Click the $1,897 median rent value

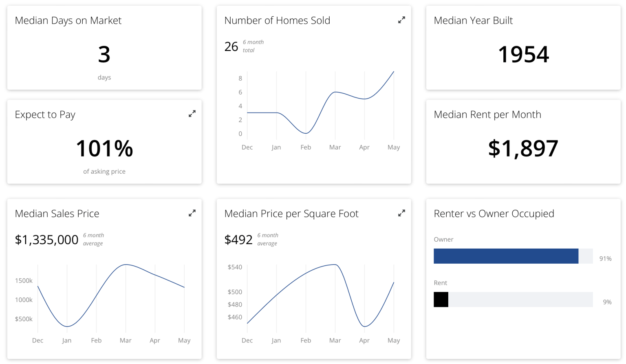coord(523,148)
